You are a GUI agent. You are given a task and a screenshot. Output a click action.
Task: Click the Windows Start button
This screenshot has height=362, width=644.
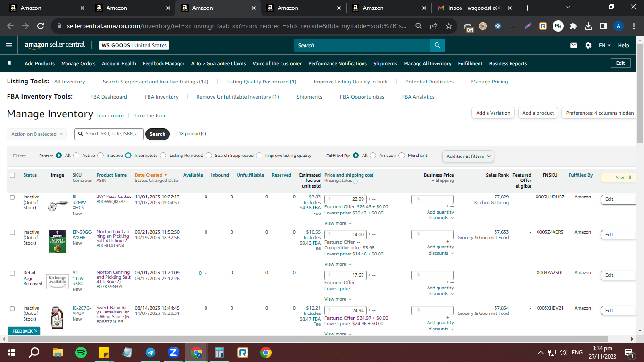coord(11,353)
